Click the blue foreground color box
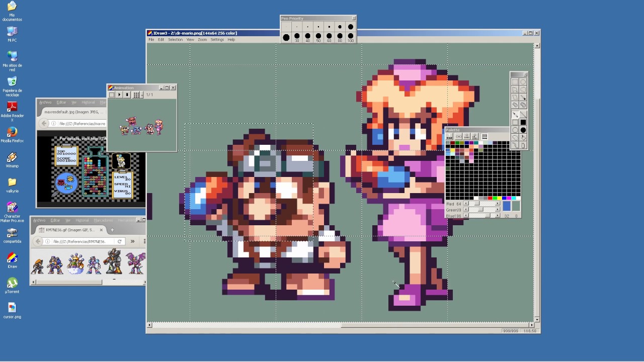Image resolution: width=644 pixels, height=362 pixels. point(507,206)
